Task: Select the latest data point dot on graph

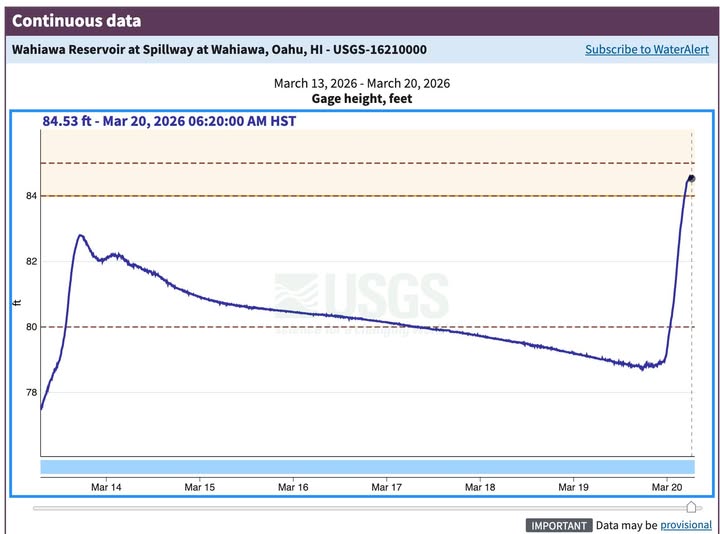Action: 692,179
